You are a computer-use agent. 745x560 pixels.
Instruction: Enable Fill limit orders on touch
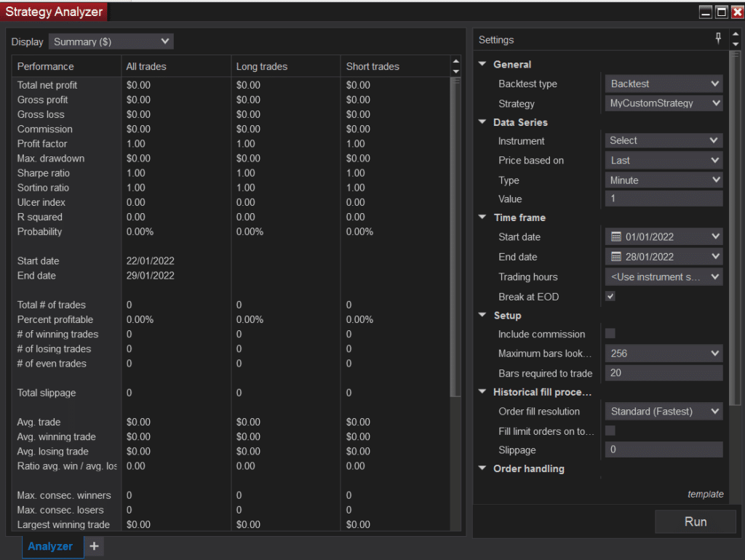pyautogui.click(x=610, y=431)
